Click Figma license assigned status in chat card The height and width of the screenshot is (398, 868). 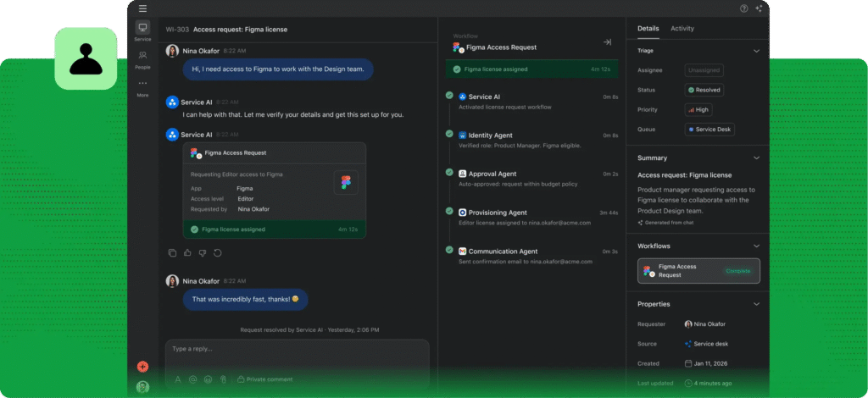click(x=275, y=229)
